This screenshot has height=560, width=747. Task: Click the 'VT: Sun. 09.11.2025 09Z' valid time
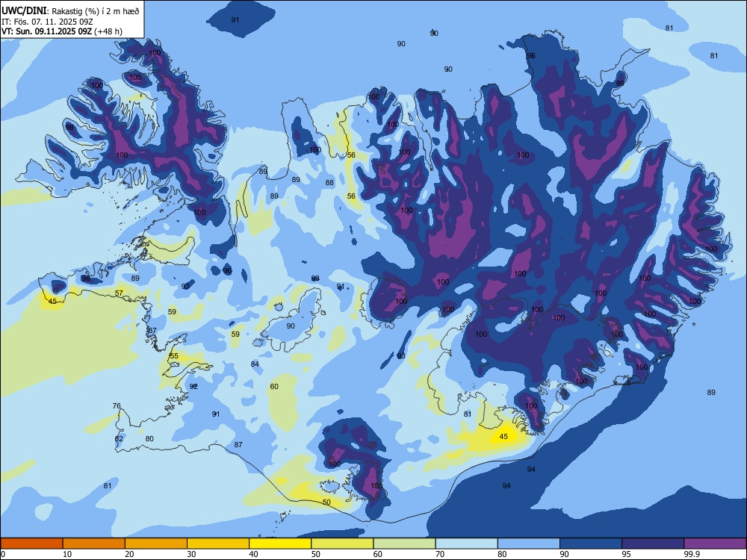[46, 31]
